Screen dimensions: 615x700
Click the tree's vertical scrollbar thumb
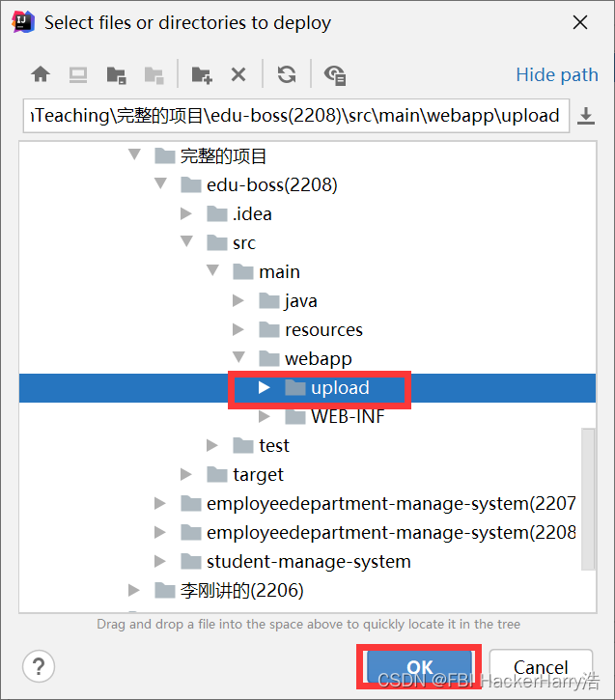[588, 499]
